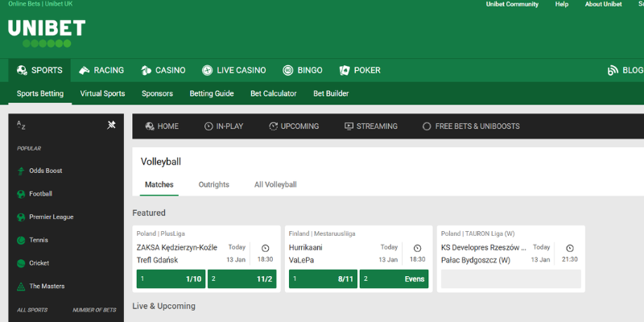Click the Featured section heading
Image resolution: width=644 pixels, height=322 pixels.
(149, 213)
